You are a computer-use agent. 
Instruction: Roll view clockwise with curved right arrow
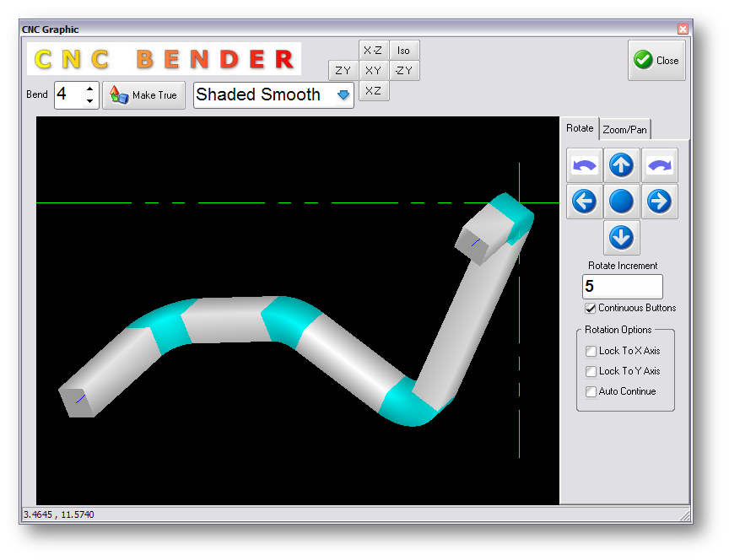coord(659,165)
